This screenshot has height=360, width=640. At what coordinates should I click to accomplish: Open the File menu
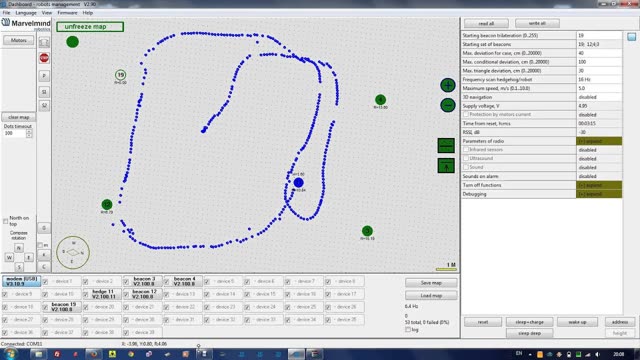tap(6, 13)
